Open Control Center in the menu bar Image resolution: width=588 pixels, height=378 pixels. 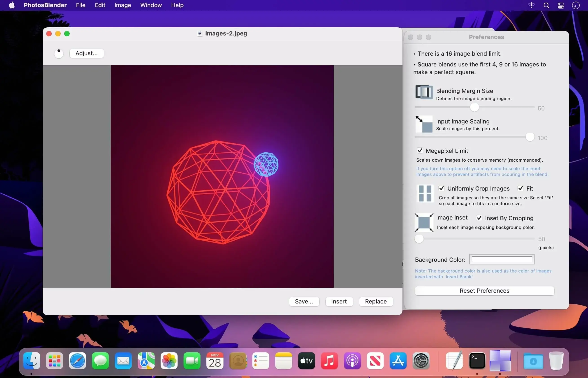[x=561, y=5]
